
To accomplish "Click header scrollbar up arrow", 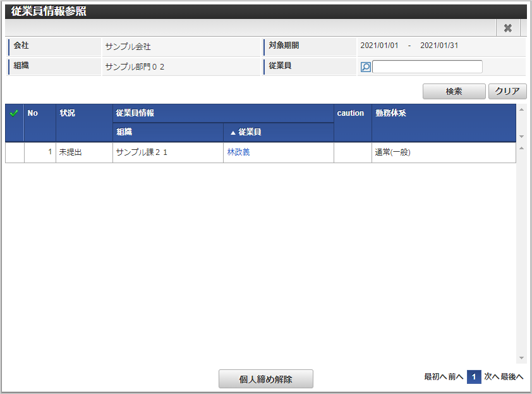I will coord(521,109).
